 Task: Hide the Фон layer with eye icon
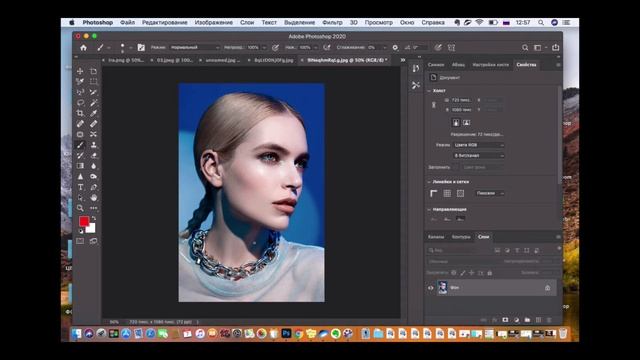(431, 288)
